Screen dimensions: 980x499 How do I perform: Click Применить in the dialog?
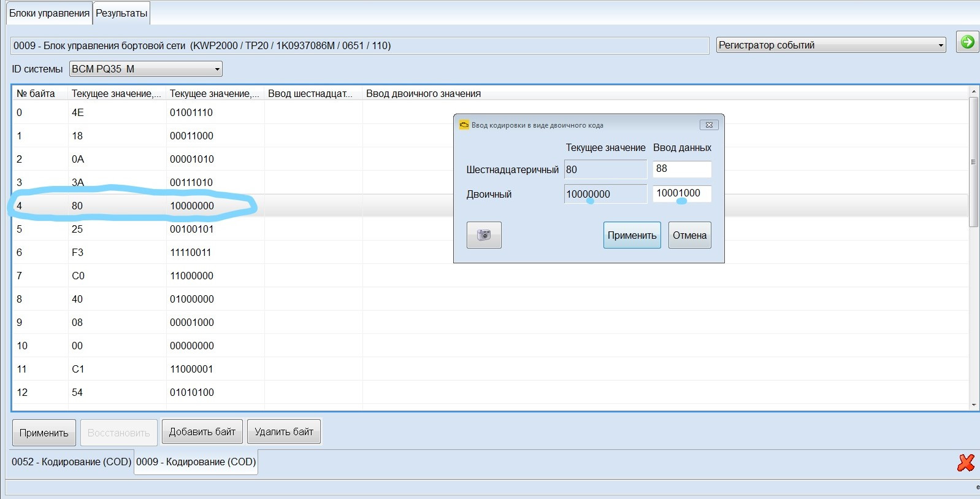pos(632,235)
